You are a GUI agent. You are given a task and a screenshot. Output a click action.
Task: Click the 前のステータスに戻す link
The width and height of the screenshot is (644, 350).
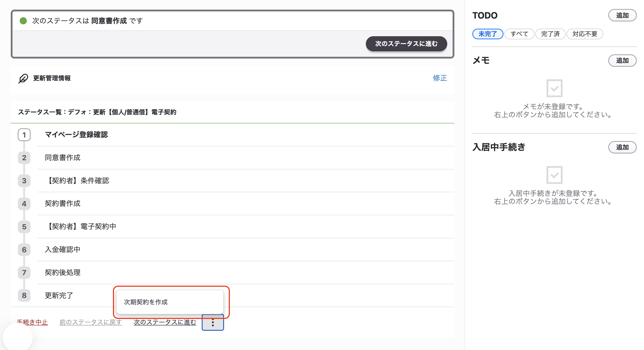(x=91, y=322)
